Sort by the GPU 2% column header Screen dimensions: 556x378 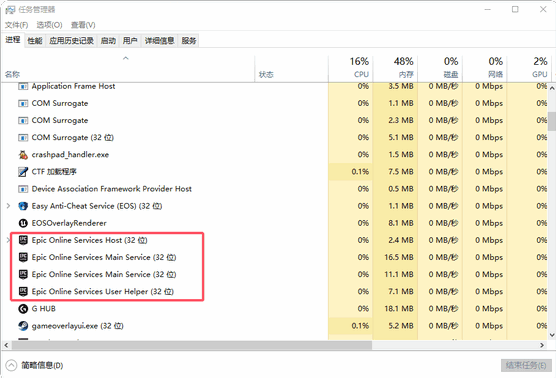(529, 68)
